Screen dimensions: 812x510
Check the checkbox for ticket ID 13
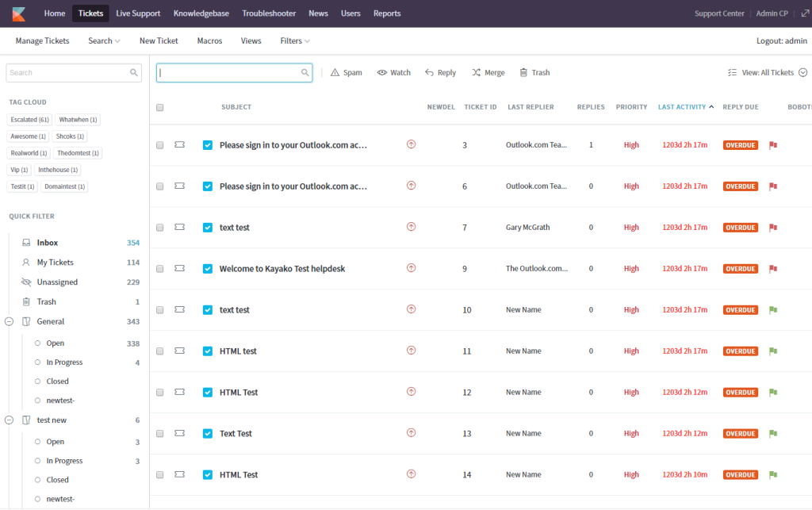160,433
